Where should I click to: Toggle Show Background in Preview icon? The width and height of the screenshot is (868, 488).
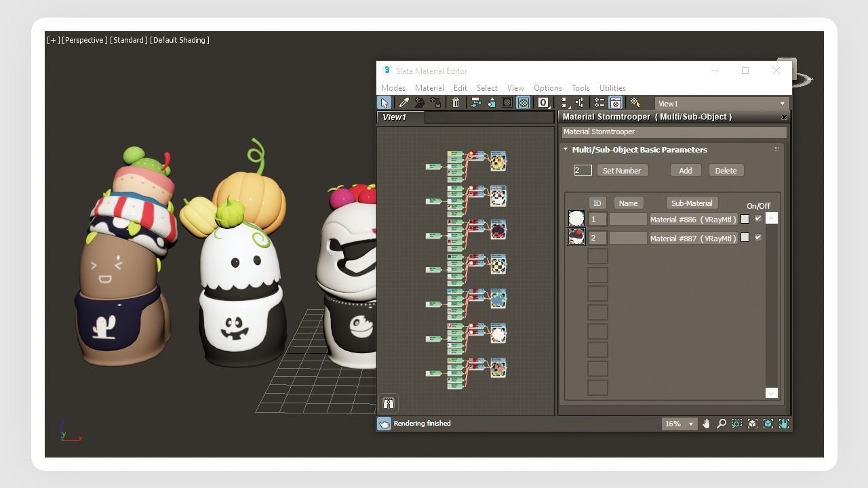click(524, 103)
